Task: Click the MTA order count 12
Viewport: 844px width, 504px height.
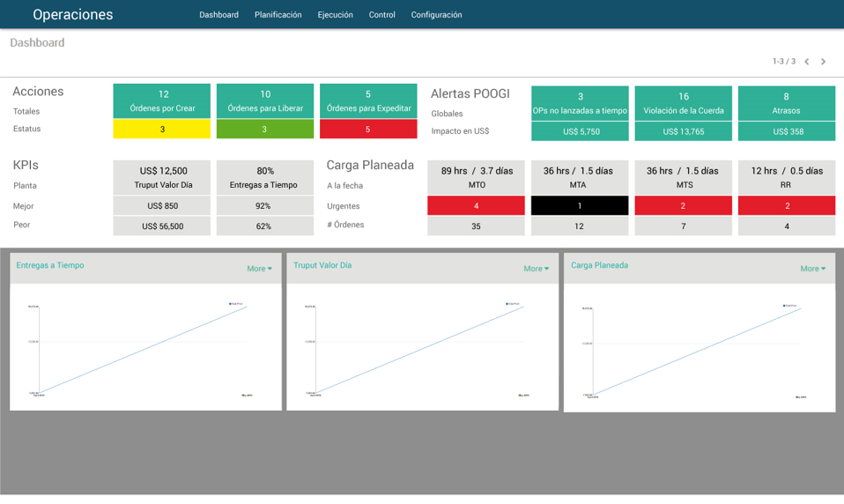Action: pyautogui.click(x=580, y=226)
